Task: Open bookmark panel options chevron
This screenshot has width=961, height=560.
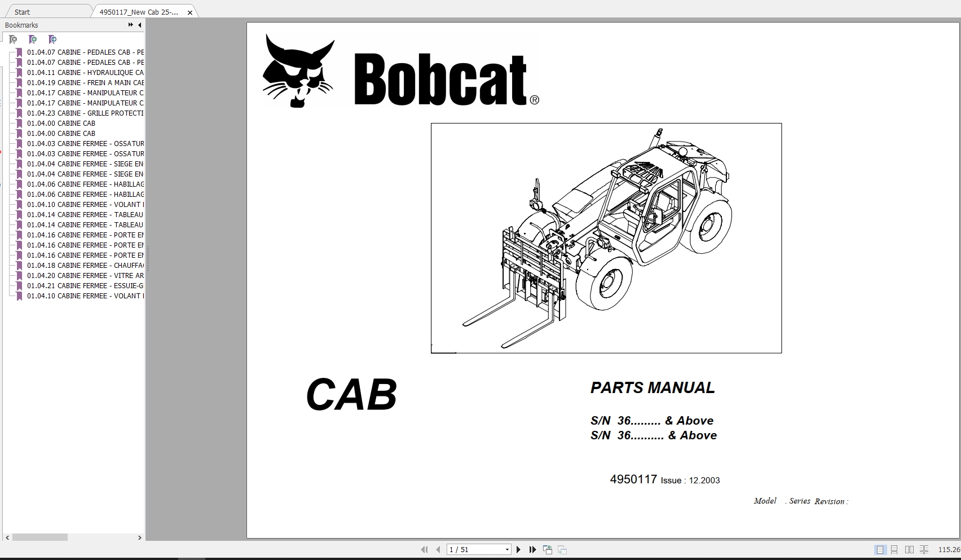Action: [130, 24]
